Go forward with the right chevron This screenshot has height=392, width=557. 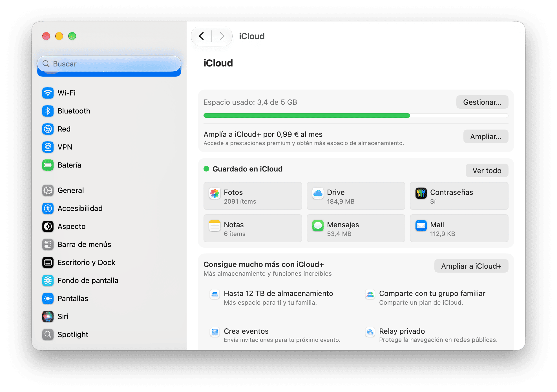(x=222, y=36)
